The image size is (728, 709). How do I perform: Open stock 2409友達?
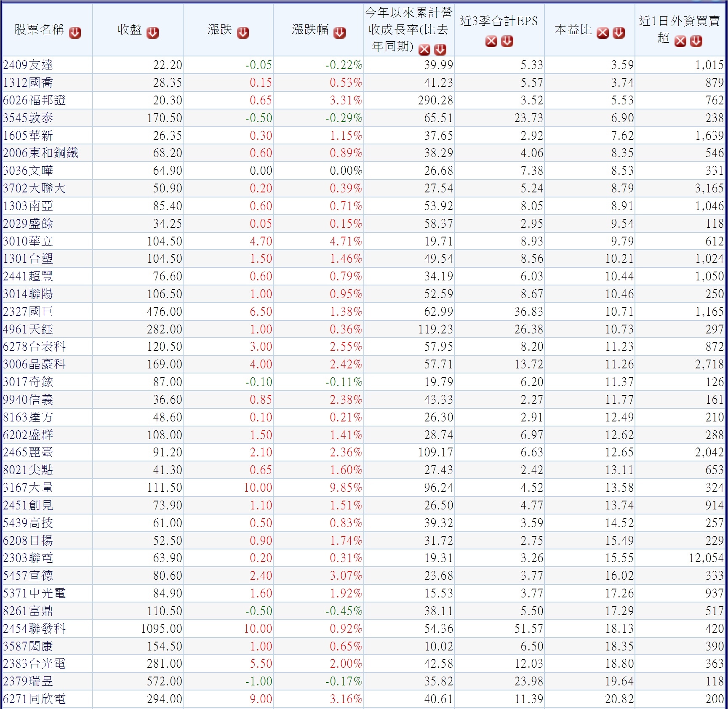tap(28, 65)
